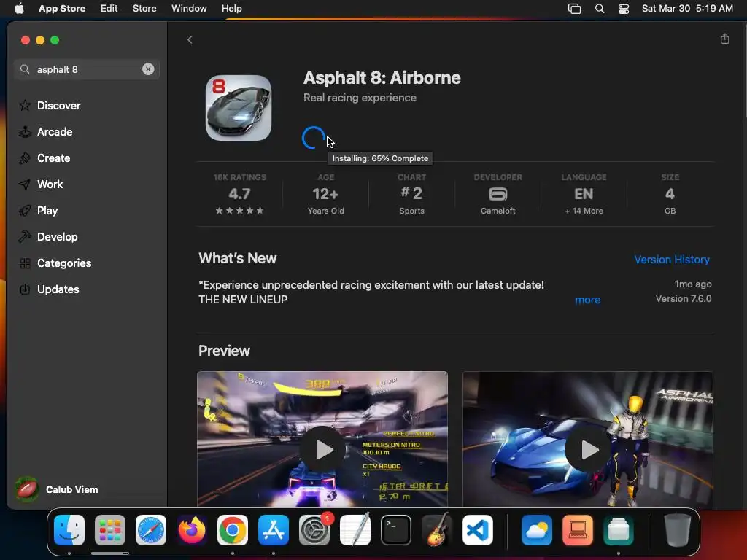Launch GarageBand from the Dock

437,530
